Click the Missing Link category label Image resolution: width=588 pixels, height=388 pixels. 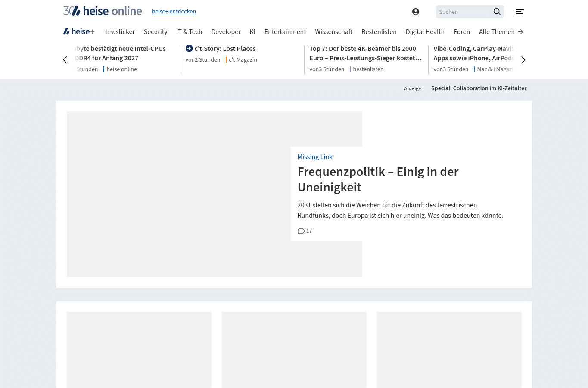point(315,157)
